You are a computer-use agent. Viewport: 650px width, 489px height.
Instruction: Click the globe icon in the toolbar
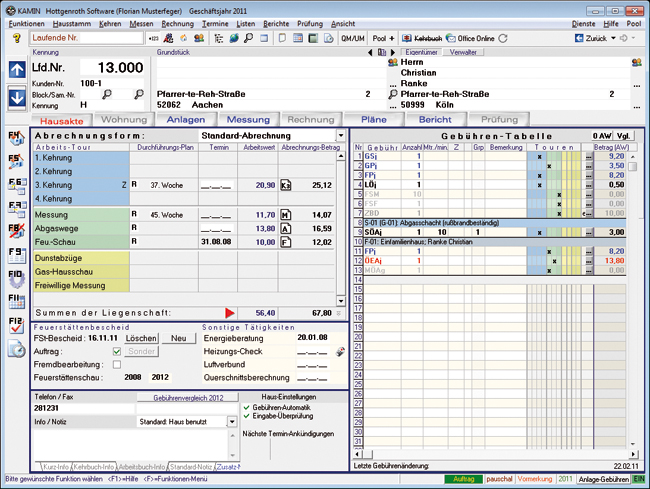[234, 38]
